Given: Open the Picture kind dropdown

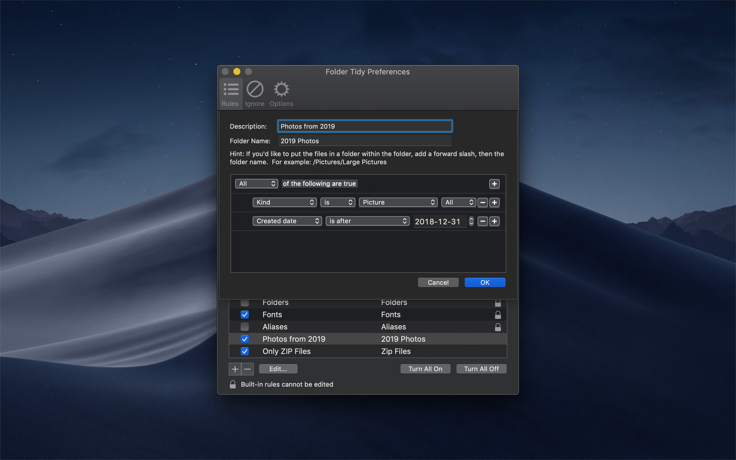Looking at the screenshot, I should (398, 203).
